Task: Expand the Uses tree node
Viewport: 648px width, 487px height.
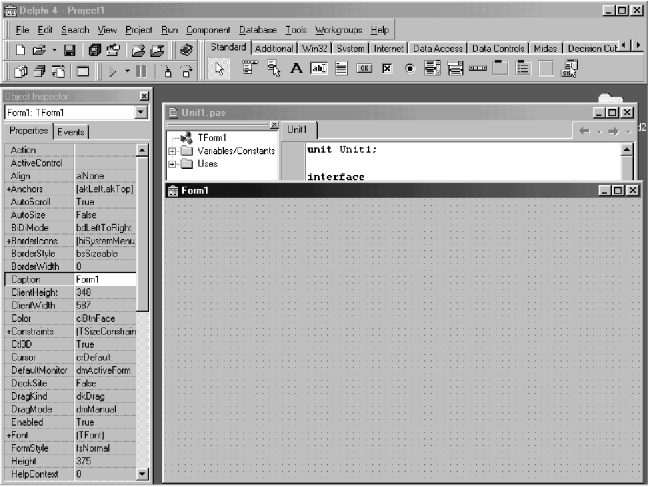Action: point(172,164)
